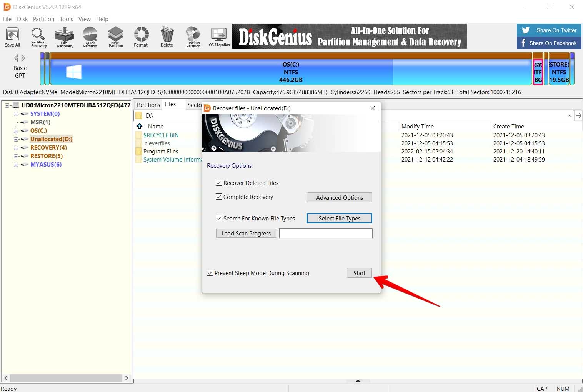Image resolution: width=583 pixels, height=392 pixels.
Task: Select the Quick Partition icon
Action: [x=90, y=37]
